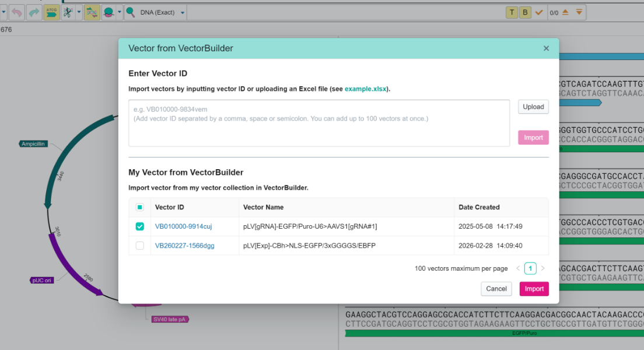This screenshot has width=644, height=350.
Task: Select page 1 in pagination
Action: [x=530, y=268]
